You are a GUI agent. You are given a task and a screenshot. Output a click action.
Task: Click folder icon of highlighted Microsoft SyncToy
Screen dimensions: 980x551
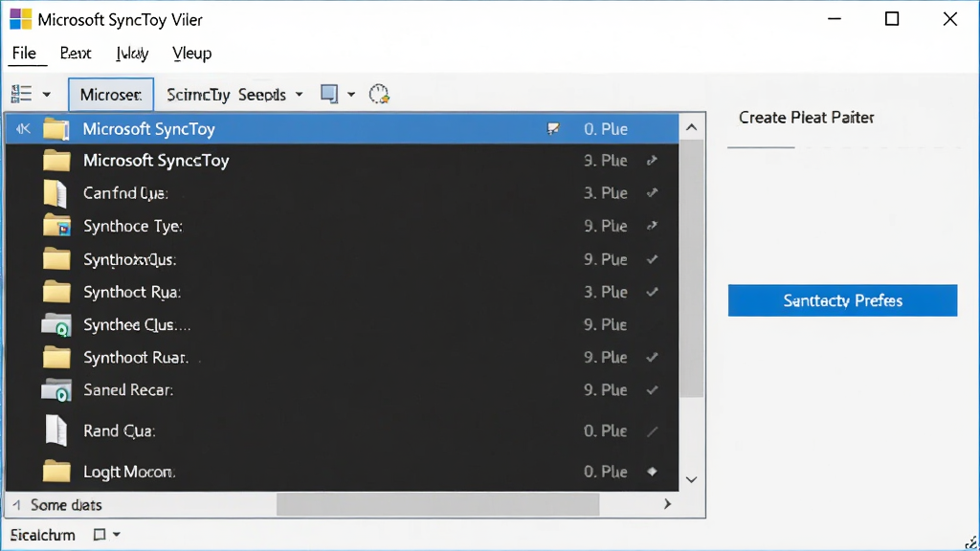56,129
